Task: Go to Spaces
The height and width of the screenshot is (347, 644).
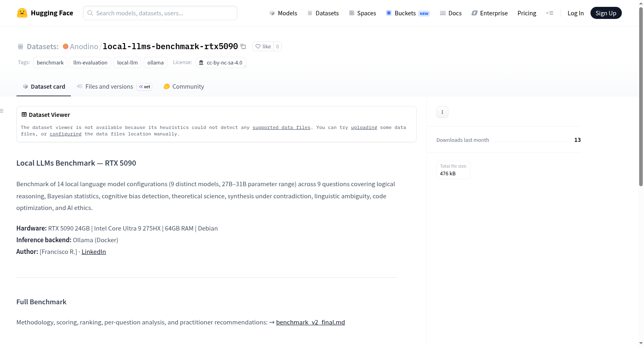Action: click(363, 13)
